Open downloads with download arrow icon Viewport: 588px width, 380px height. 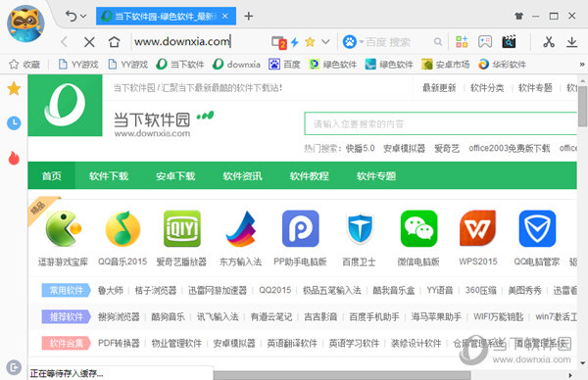[x=571, y=41]
